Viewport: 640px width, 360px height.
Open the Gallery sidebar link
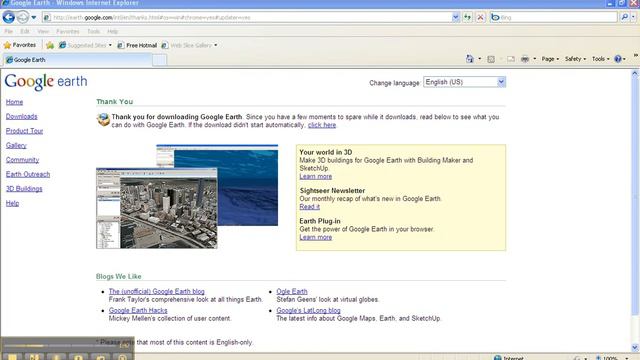[16, 145]
